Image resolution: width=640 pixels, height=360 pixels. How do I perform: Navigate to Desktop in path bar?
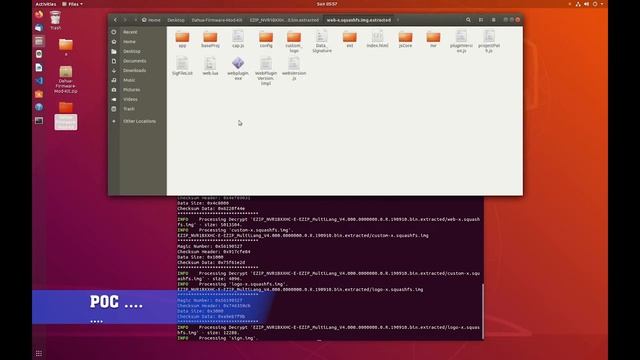176,20
